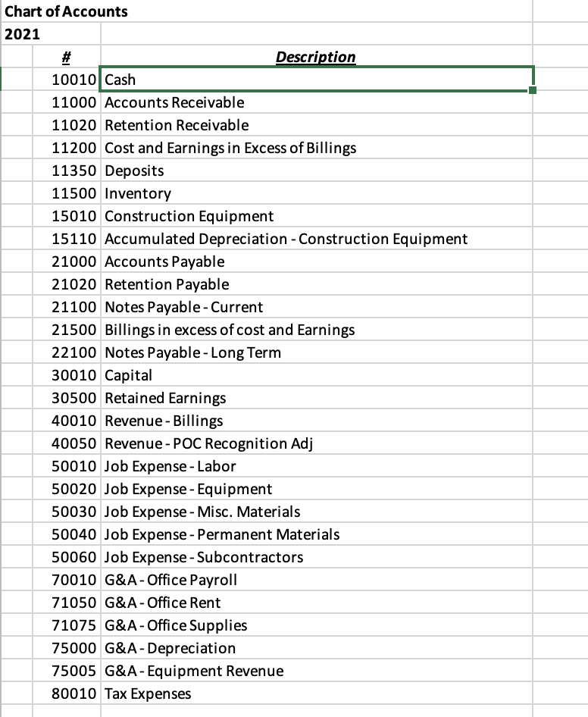Select the 'Accounts Payable' cell
The height and width of the screenshot is (717, 588).
pos(317,261)
